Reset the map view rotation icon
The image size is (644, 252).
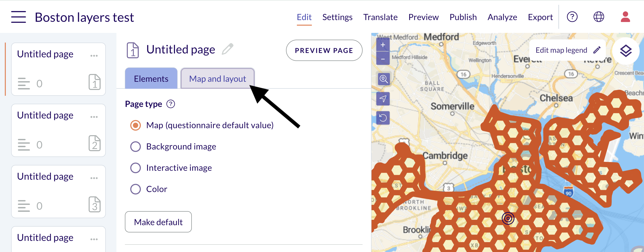[x=383, y=118]
